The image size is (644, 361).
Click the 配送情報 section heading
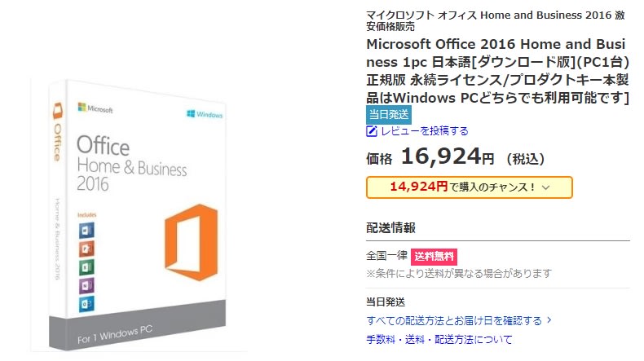pyautogui.click(x=390, y=227)
